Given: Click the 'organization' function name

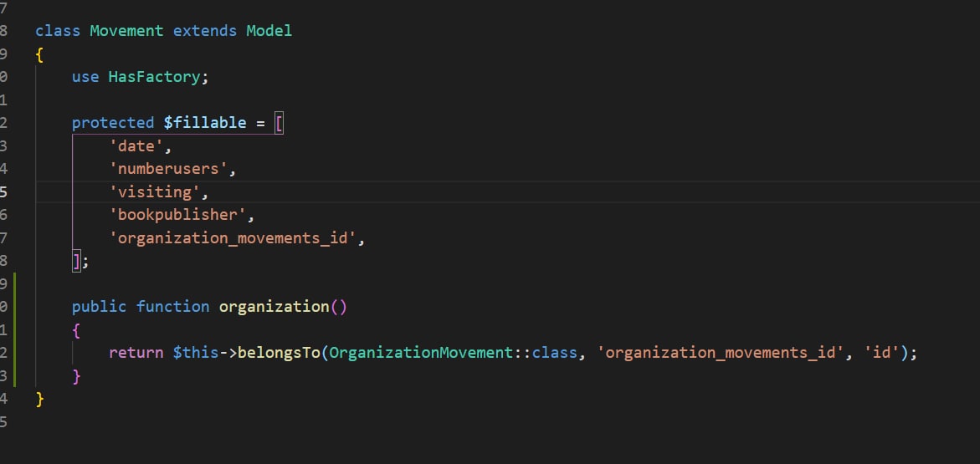Looking at the screenshot, I should (x=274, y=307).
